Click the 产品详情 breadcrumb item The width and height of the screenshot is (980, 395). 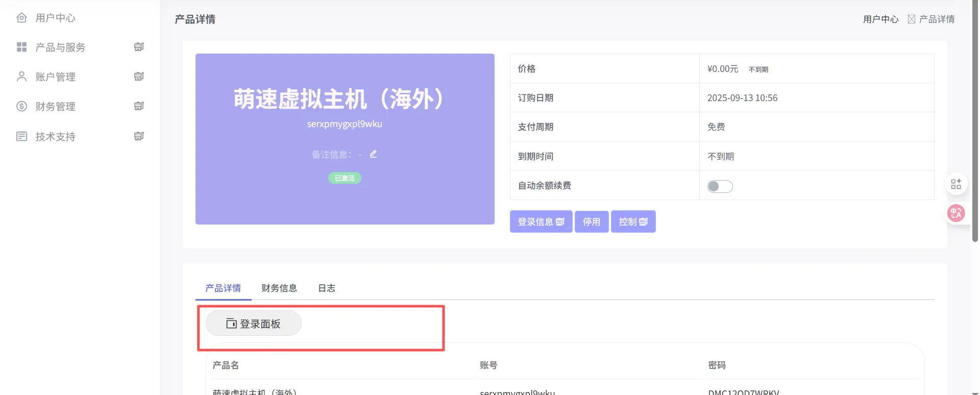click(x=937, y=19)
